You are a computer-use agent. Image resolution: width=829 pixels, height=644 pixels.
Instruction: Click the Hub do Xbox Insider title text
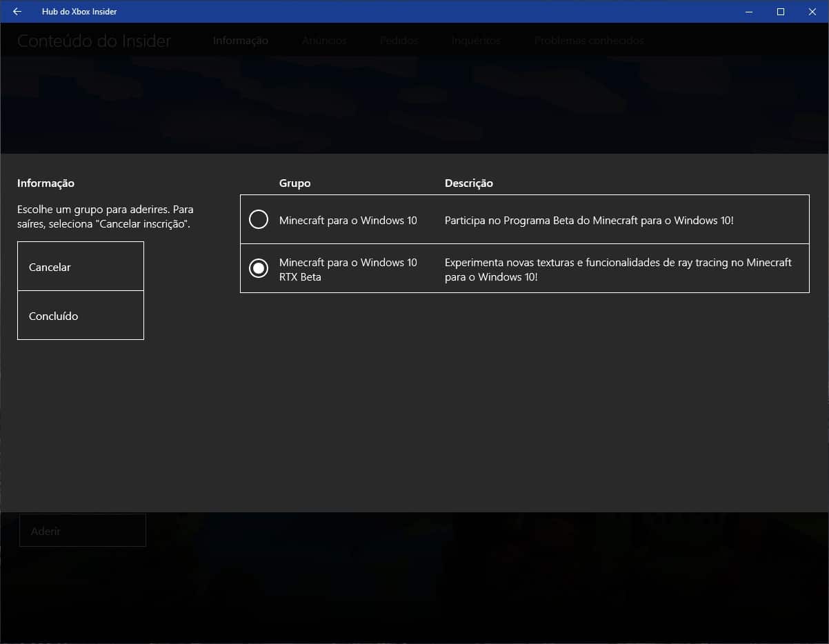pos(79,11)
